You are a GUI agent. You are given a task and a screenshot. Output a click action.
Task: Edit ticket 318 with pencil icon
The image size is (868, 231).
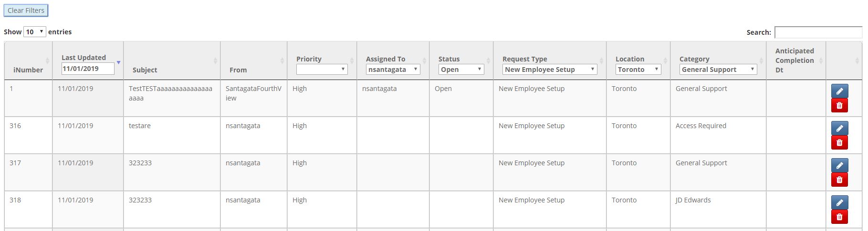tap(839, 202)
